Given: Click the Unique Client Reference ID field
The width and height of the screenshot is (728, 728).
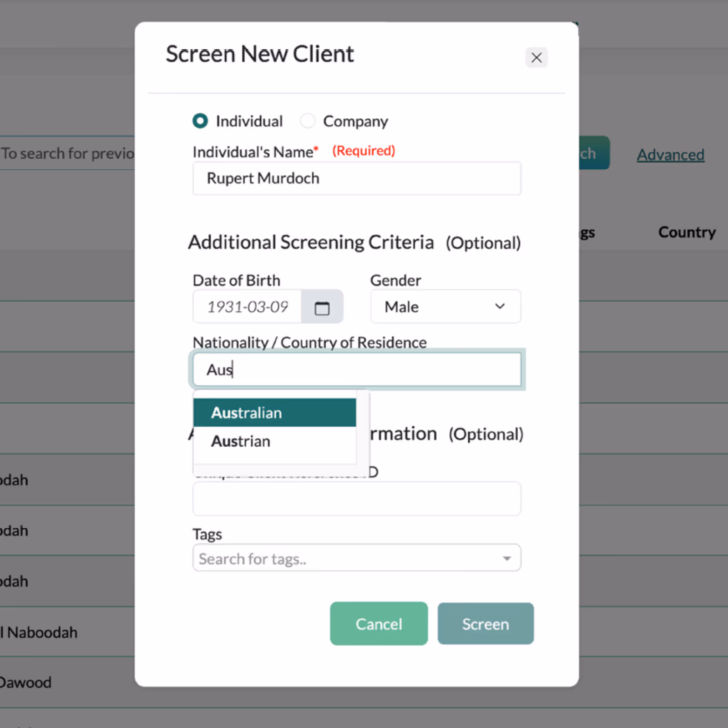Looking at the screenshot, I should (357, 499).
